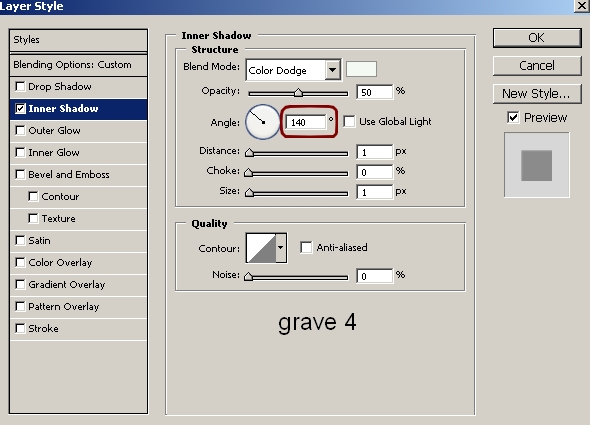Screen dimensions: 590x425
Task: Expand the Contour picker dropdown arrow
Action: (x=281, y=248)
